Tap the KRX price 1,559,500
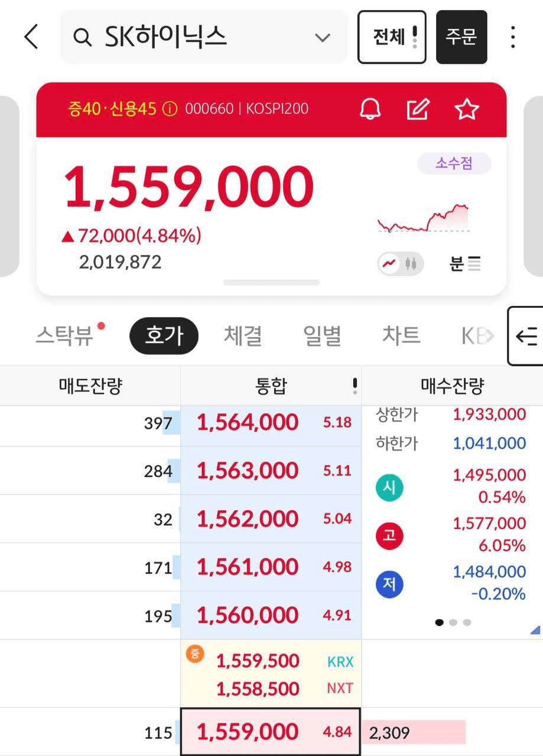Viewport: 543px width, 756px height. 258,661
